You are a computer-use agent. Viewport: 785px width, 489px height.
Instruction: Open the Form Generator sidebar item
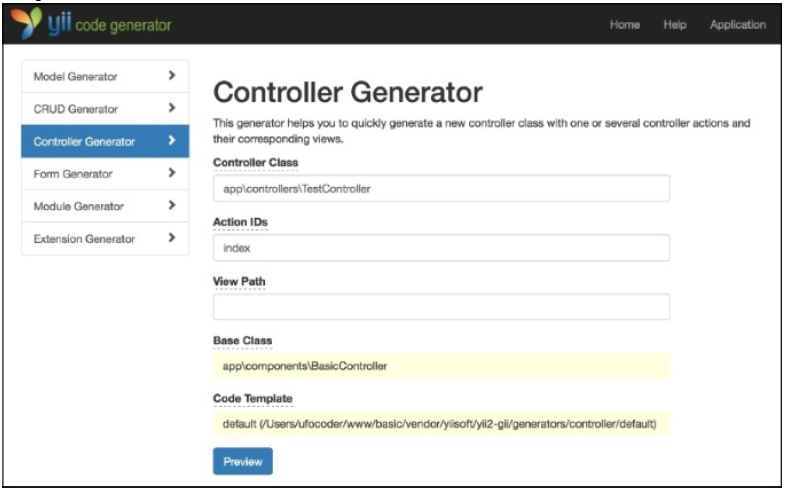(x=105, y=174)
